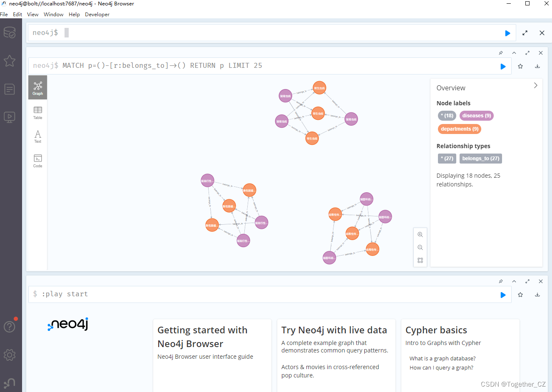Open the Cypher basics card
The image size is (552, 392).
click(460, 355)
